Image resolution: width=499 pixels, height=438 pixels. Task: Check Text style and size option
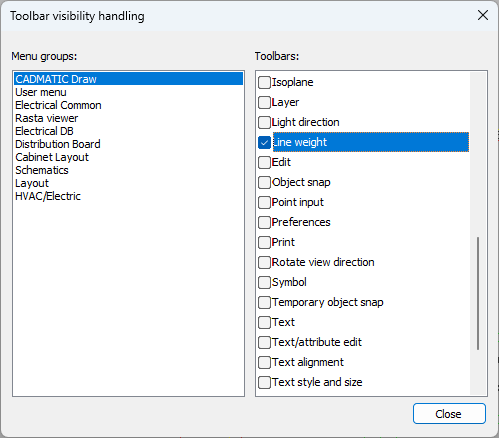pyautogui.click(x=264, y=382)
